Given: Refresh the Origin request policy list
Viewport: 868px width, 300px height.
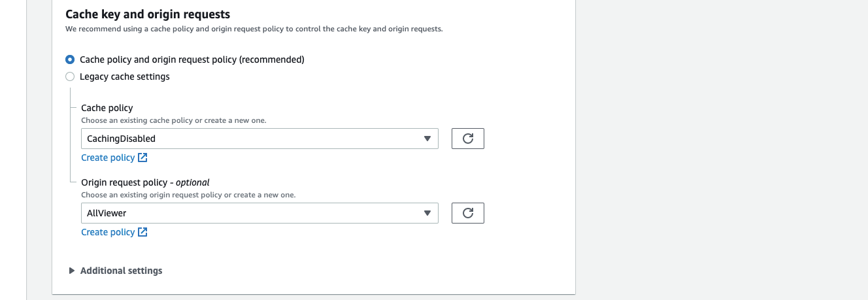Looking at the screenshot, I should 467,213.
